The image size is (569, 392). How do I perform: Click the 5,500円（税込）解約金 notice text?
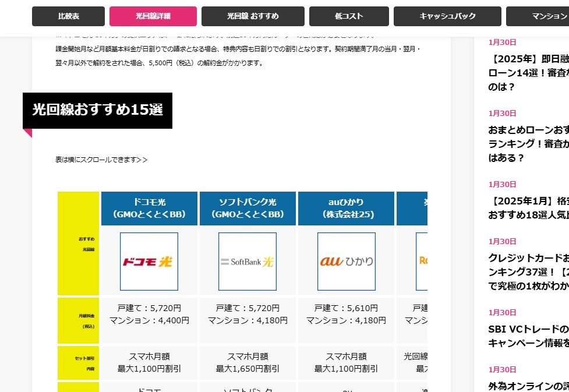pyautogui.click(x=206, y=63)
